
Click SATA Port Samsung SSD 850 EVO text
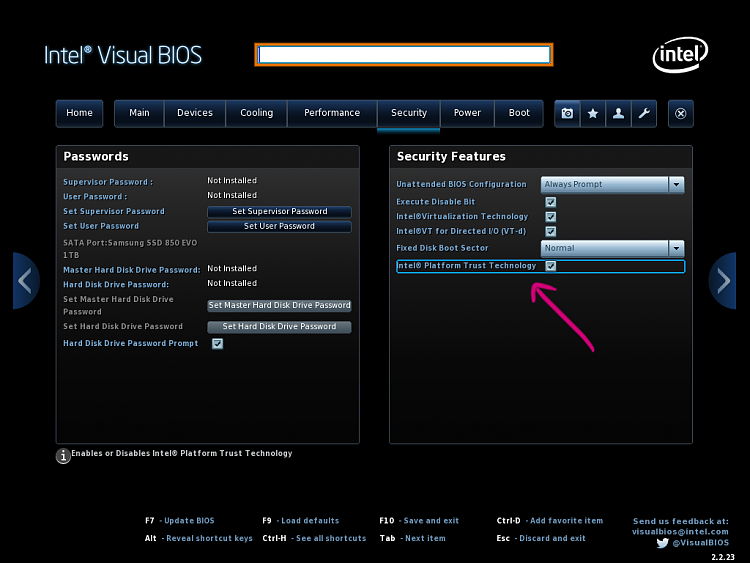click(x=130, y=249)
